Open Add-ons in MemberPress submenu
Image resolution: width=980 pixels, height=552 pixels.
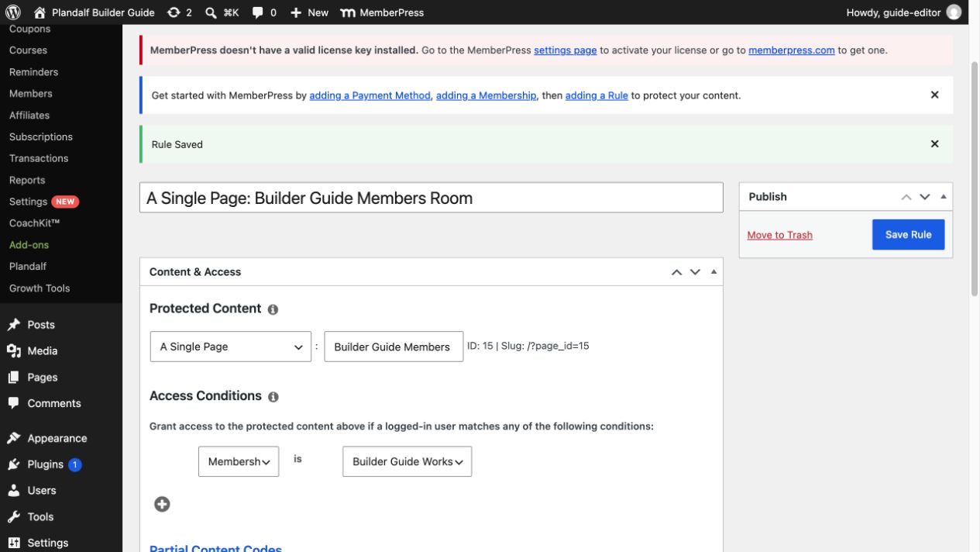pyautogui.click(x=29, y=245)
